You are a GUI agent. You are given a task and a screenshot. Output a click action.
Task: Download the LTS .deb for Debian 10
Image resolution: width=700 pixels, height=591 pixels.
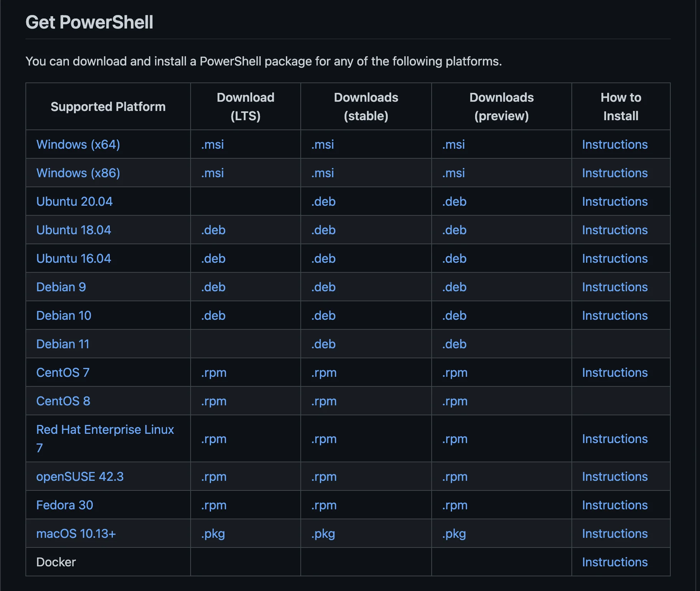213,316
